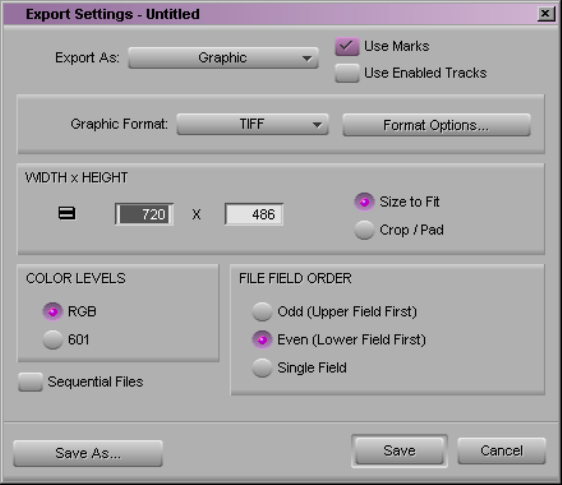Expand the Graphic Format TIFF dropdown

click(253, 124)
